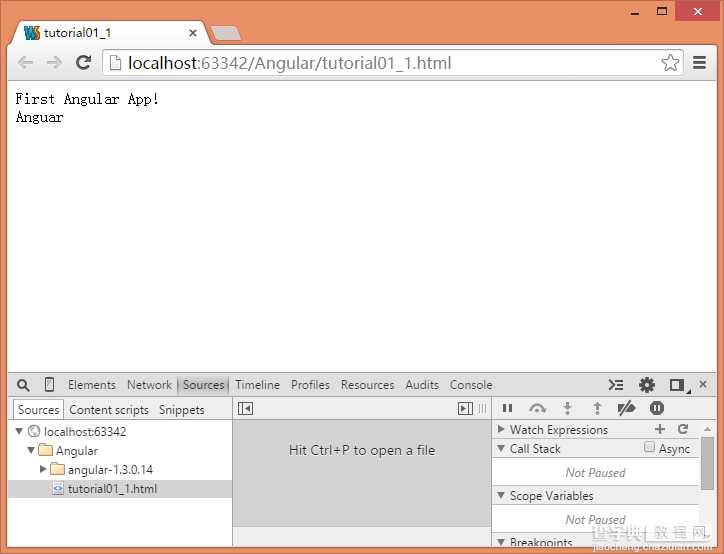Hide the sources navigator pane
The image size is (724, 554).
(x=245, y=409)
